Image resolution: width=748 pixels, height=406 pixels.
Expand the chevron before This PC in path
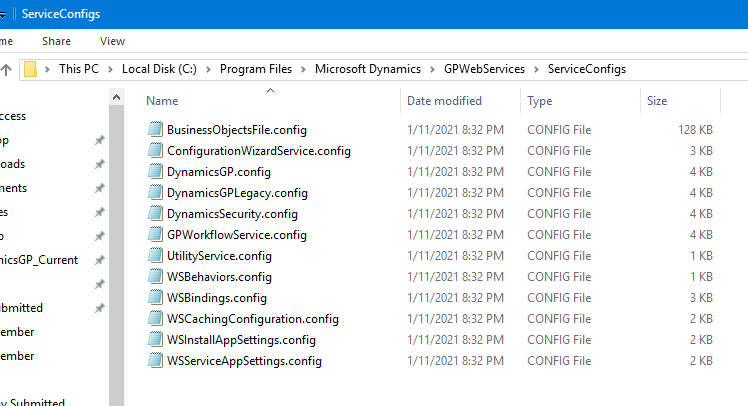(x=47, y=70)
